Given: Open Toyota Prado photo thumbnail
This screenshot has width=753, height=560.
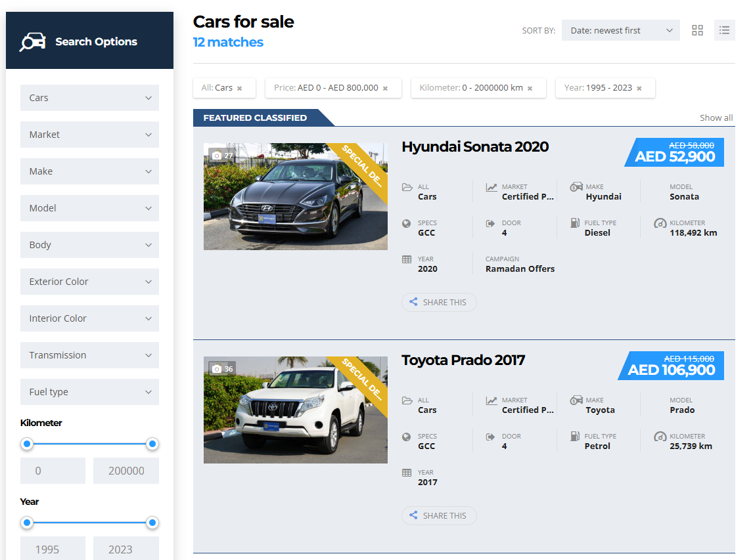Looking at the screenshot, I should tap(295, 410).
